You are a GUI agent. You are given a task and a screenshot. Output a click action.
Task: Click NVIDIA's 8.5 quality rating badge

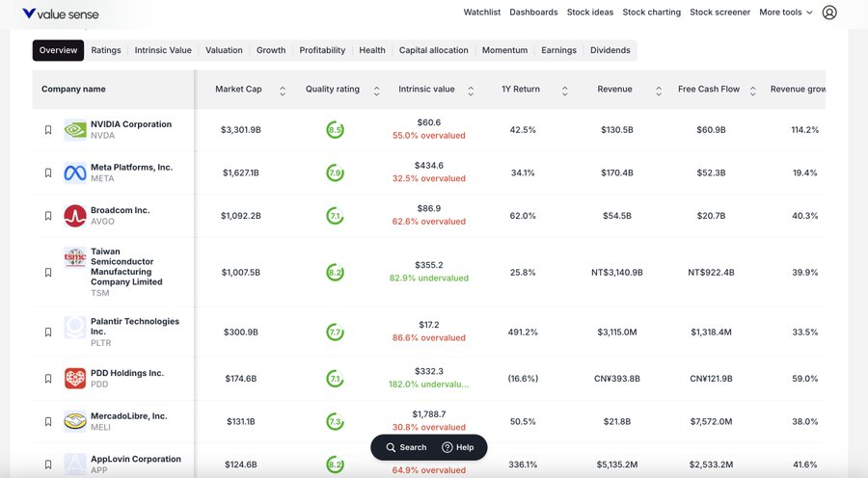335,130
